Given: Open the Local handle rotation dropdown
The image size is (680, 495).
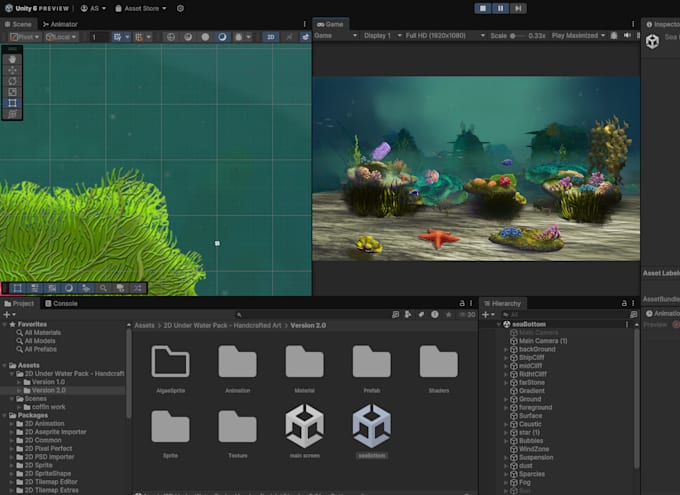Looking at the screenshot, I should (61, 37).
